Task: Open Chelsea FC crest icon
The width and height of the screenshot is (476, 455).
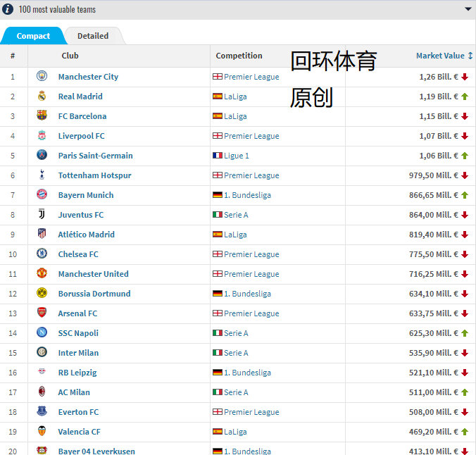Action: click(42, 254)
